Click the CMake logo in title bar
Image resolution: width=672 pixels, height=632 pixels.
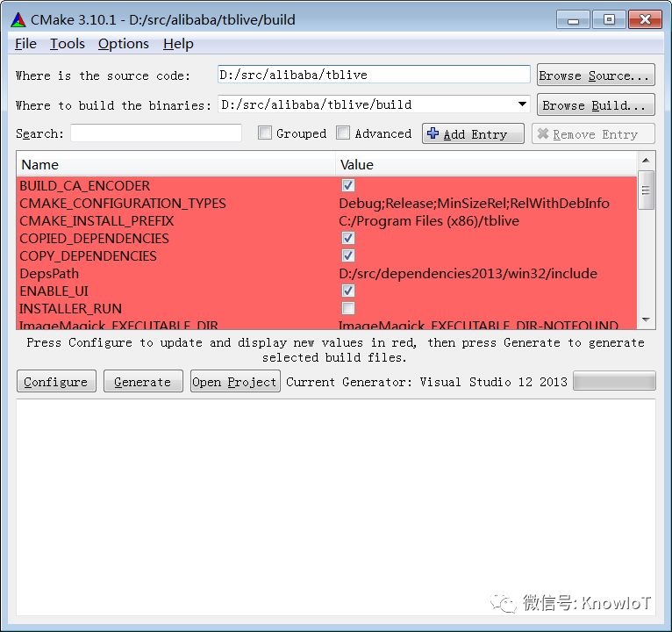[x=18, y=19]
